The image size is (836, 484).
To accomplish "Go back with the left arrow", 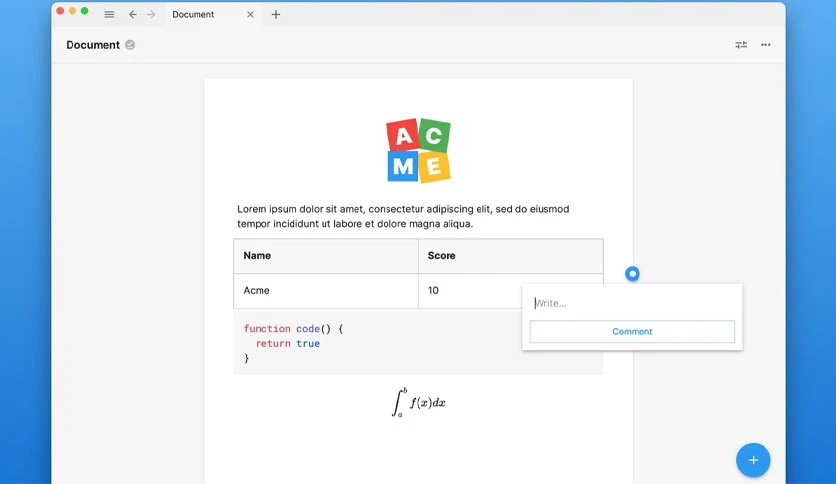I will point(133,14).
